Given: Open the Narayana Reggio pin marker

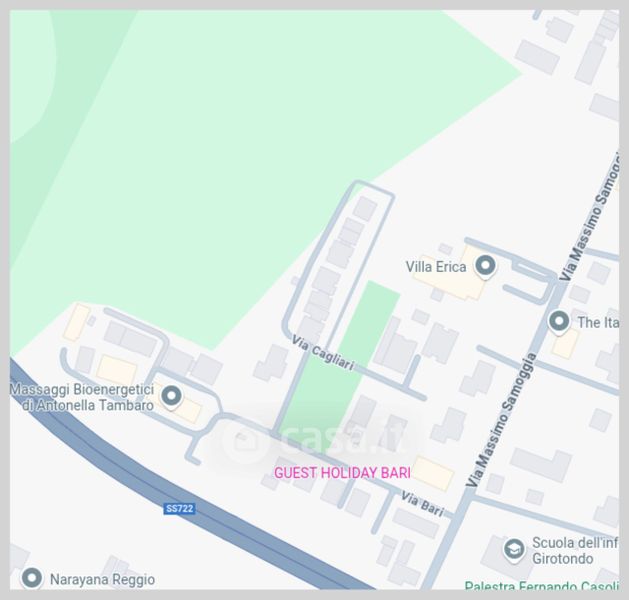Looking at the screenshot, I should [32, 578].
